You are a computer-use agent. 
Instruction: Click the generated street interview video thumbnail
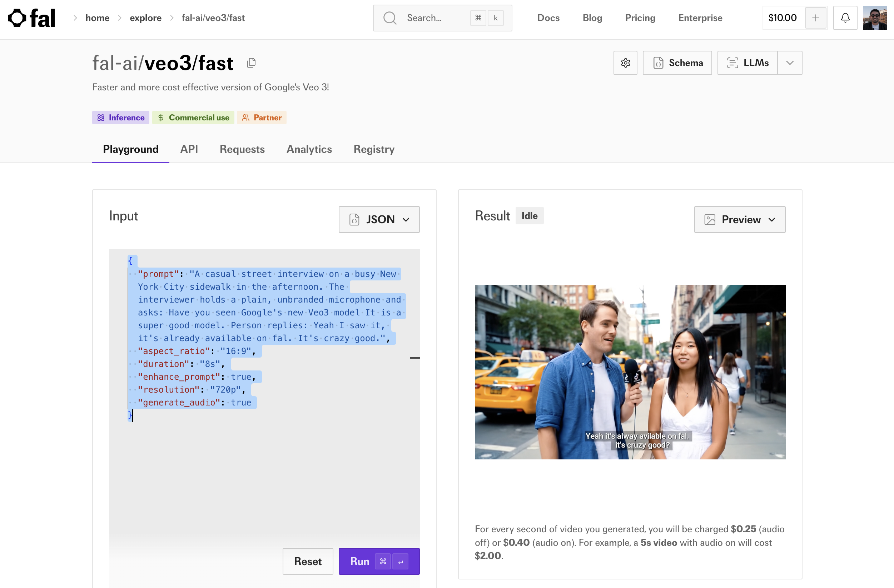pyautogui.click(x=630, y=372)
